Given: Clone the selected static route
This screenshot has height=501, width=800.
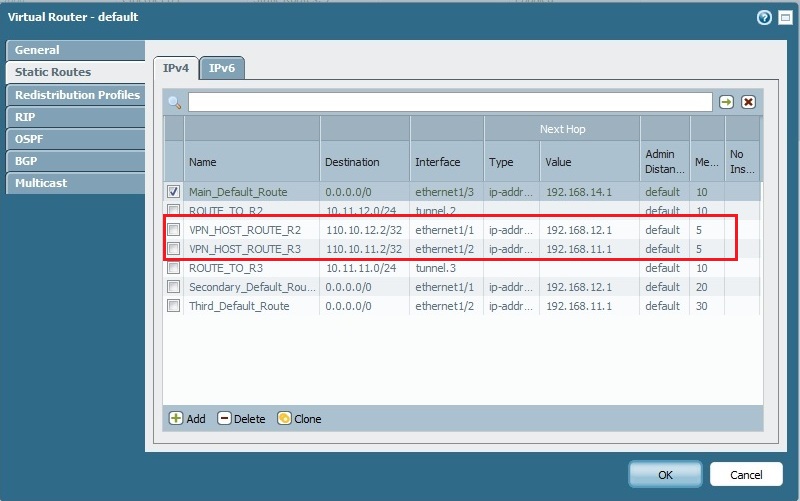Looking at the screenshot, I should 299,418.
